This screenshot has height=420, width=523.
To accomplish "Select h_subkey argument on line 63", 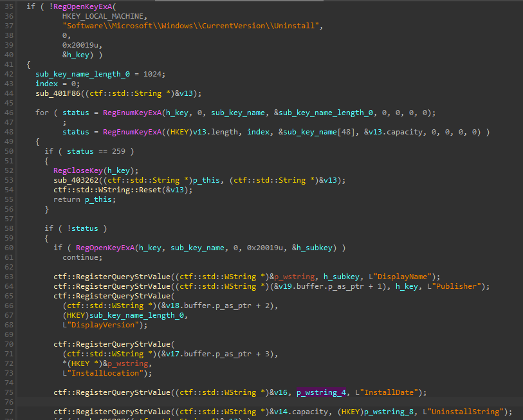I will (341, 277).
